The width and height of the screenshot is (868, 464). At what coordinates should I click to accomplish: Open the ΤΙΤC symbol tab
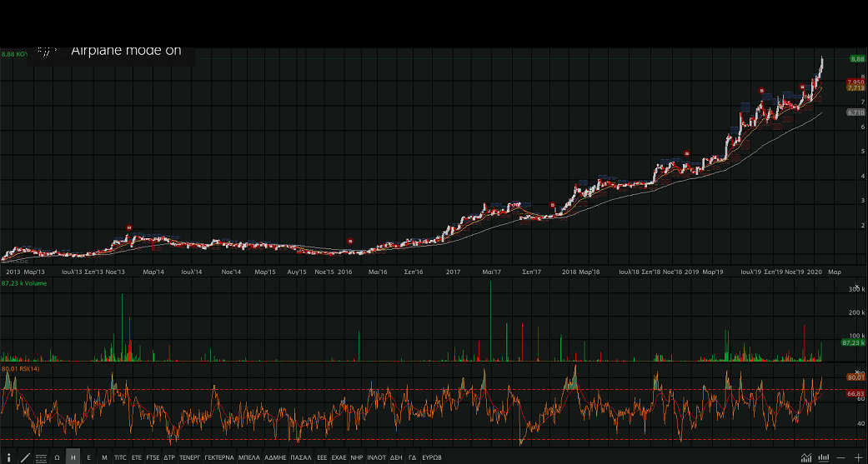coord(121,457)
